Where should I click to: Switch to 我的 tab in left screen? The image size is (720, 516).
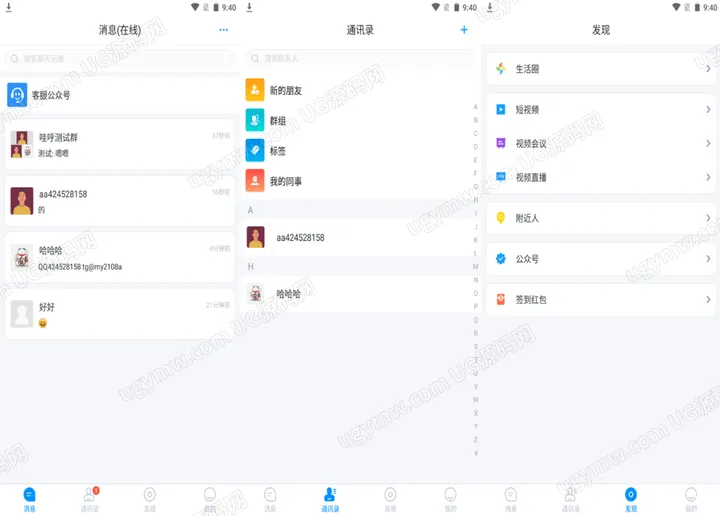pyautogui.click(x=210, y=499)
